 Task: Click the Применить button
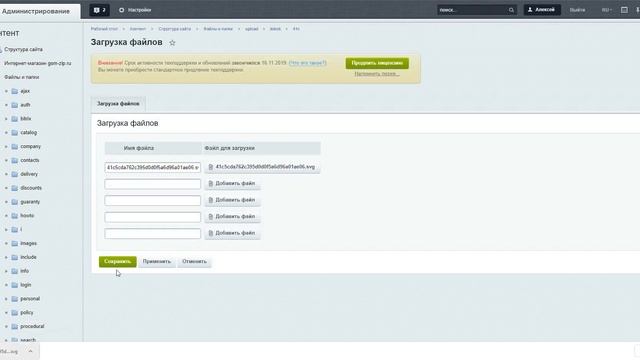[157, 262]
